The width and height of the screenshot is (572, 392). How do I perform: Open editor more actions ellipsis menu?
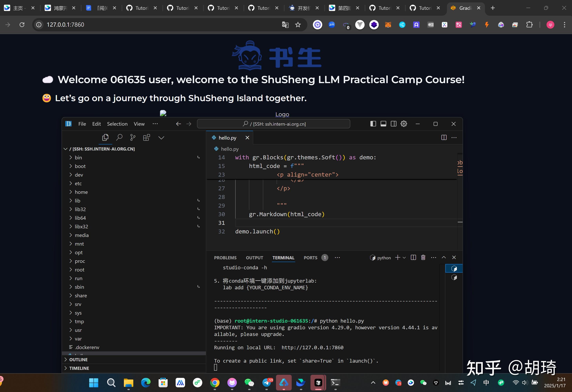coord(454,138)
